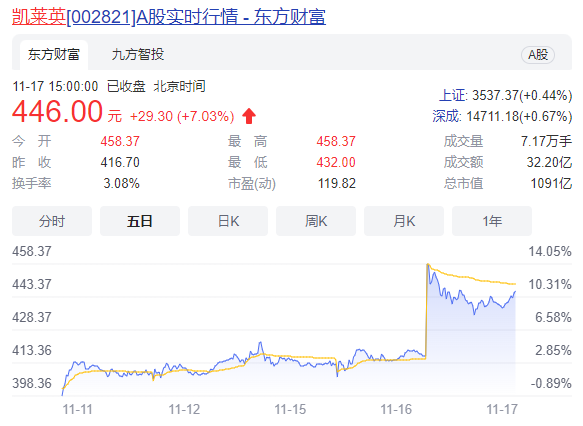
Task: Click the 11-11 date label on axis
Action: (x=77, y=409)
